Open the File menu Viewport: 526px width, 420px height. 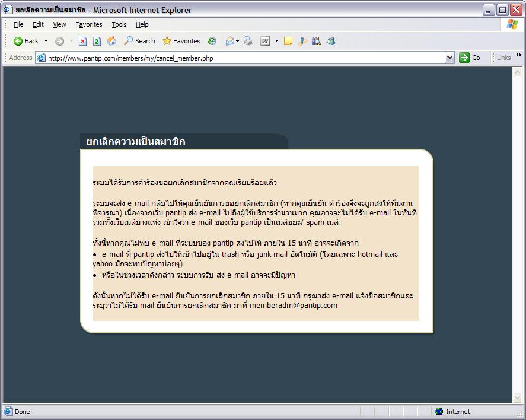pos(18,24)
